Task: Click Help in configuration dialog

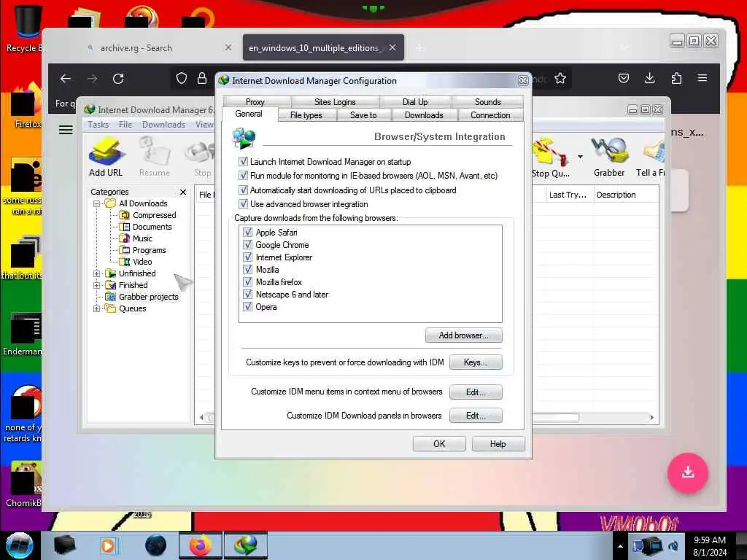Action: pyautogui.click(x=498, y=444)
